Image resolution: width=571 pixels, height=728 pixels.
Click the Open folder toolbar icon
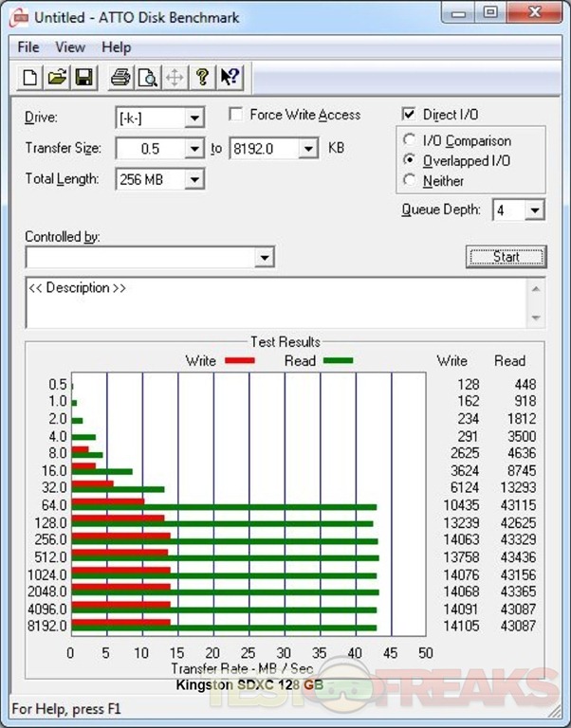(57, 77)
